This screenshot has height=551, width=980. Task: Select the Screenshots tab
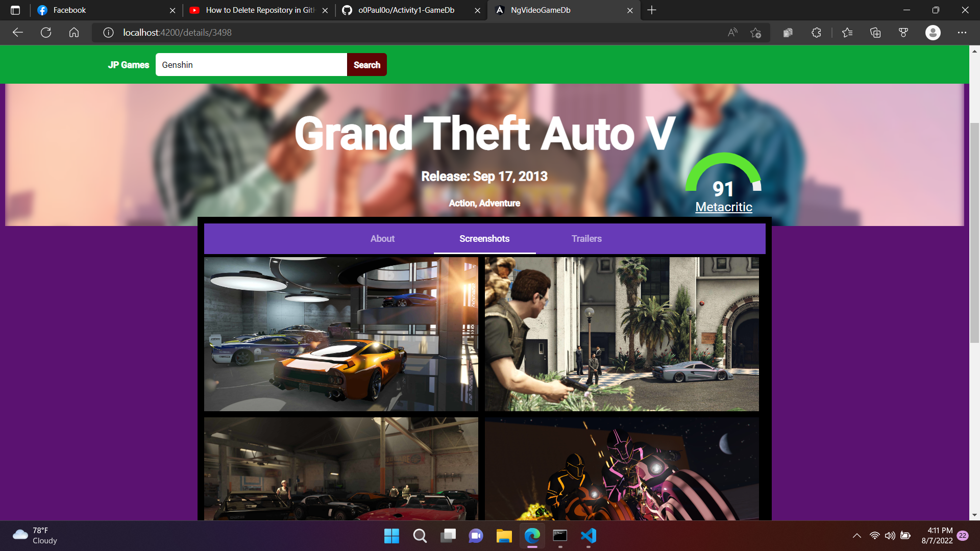(484, 239)
